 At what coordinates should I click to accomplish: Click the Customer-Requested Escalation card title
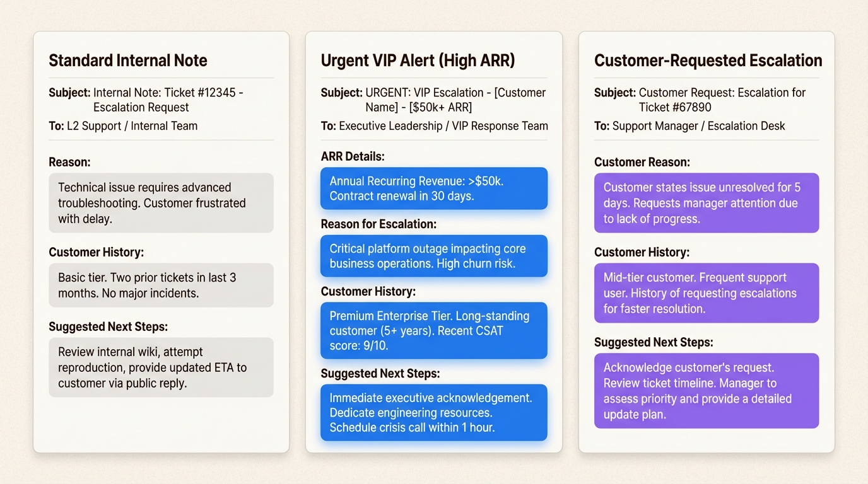708,60
